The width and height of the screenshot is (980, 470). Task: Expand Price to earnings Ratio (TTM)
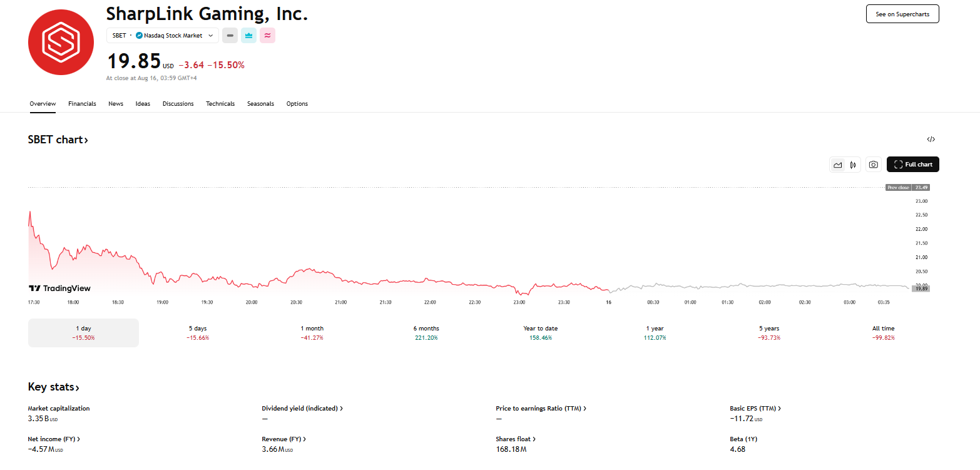[x=541, y=408]
